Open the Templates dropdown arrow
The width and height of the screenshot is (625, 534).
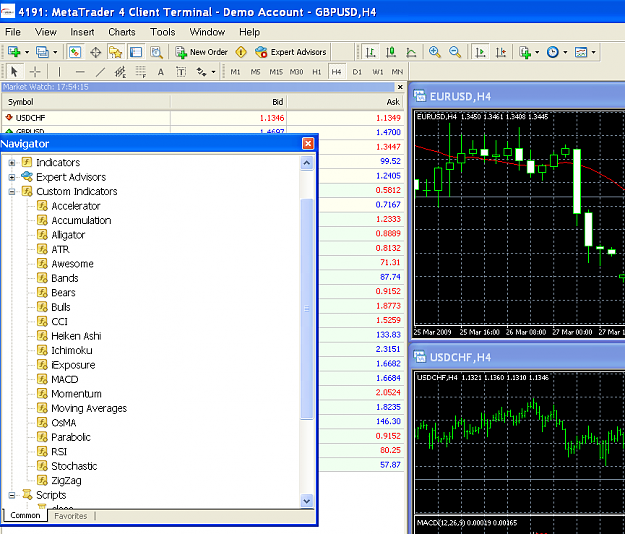(x=594, y=52)
